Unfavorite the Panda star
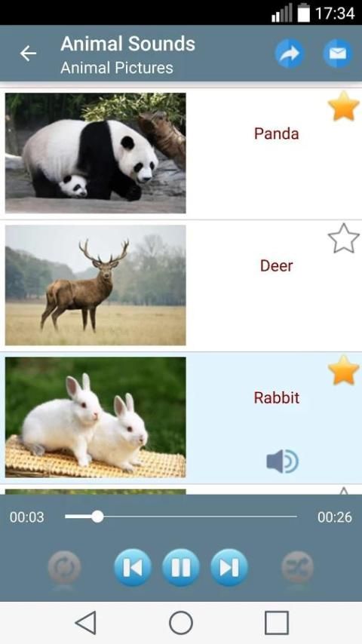 pos(343,106)
